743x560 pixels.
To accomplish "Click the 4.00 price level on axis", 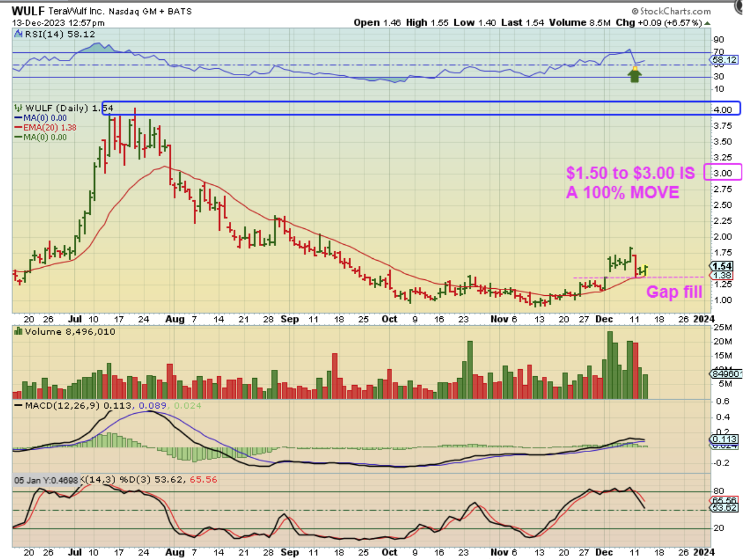I will (x=722, y=110).
